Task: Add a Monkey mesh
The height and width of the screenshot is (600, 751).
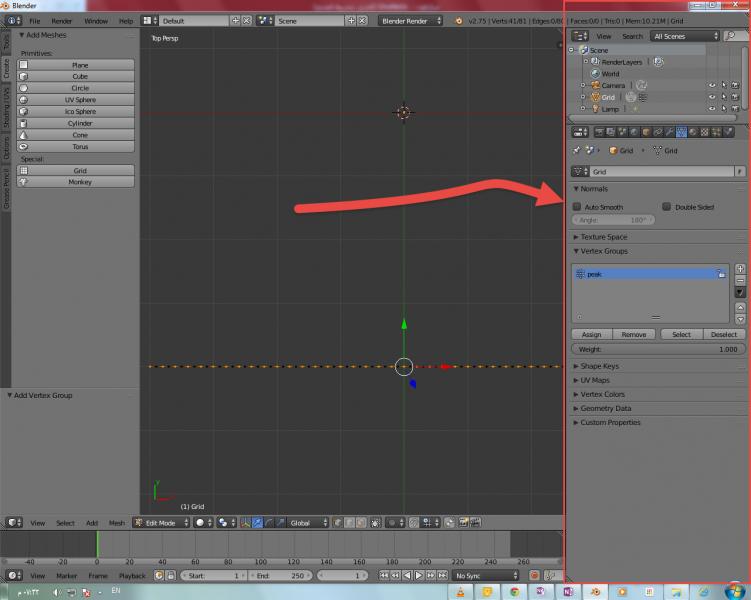Action: 76,182
